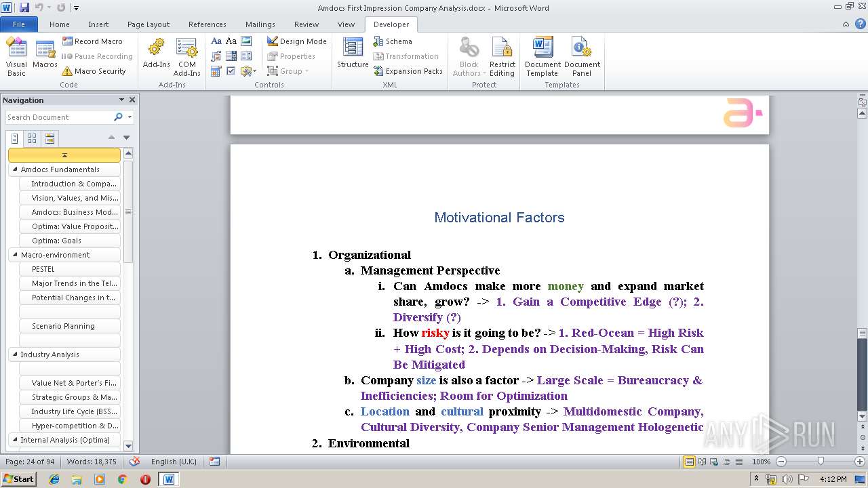
Task: Collapse Amdocs Fundamentals heading
Action: click(15, 169)
